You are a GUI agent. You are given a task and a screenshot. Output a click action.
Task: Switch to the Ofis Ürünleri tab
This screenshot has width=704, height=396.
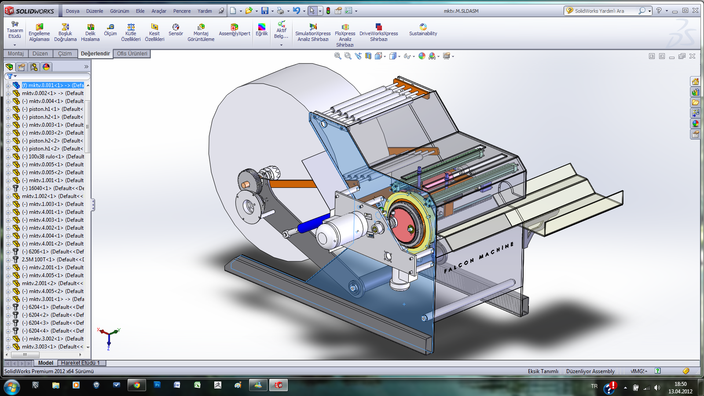[x=132, y=53]
